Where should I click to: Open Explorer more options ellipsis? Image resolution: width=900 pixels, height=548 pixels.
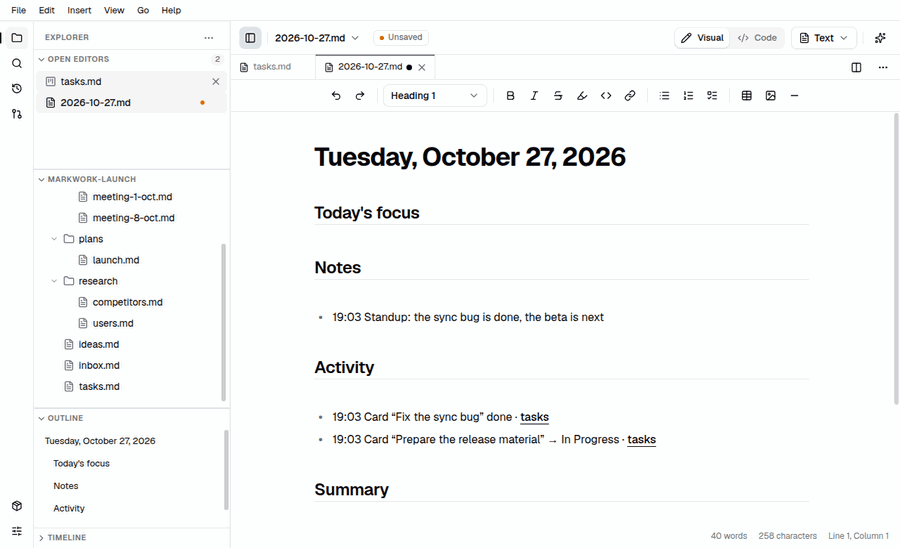tap(208, 38)
